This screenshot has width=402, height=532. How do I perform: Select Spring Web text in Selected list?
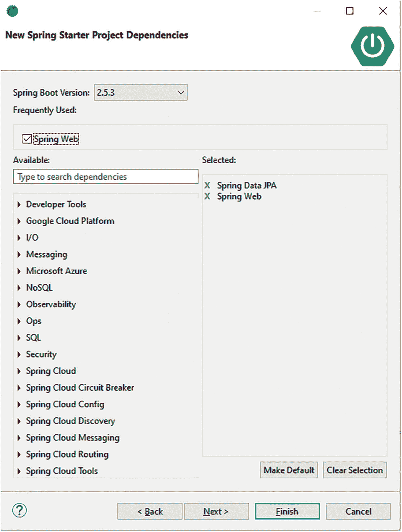(x=239, y=197)
